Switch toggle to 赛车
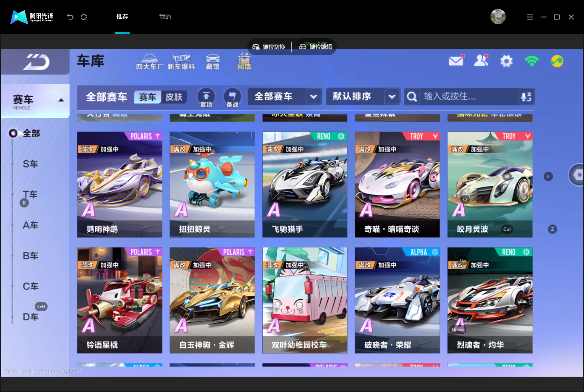Viewport: 584px width, 392px height. pos(147,97)
